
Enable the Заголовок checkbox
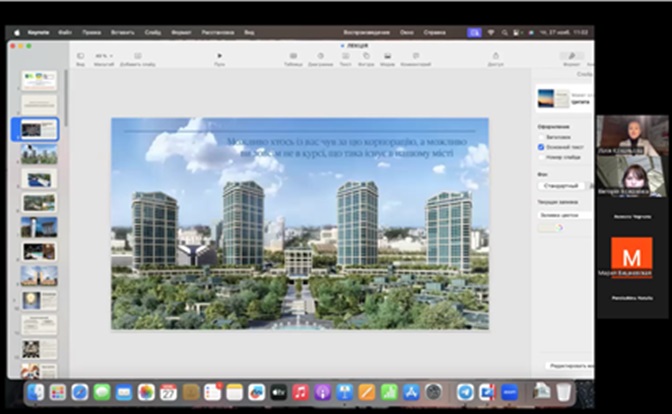click(x=541, y=137)
